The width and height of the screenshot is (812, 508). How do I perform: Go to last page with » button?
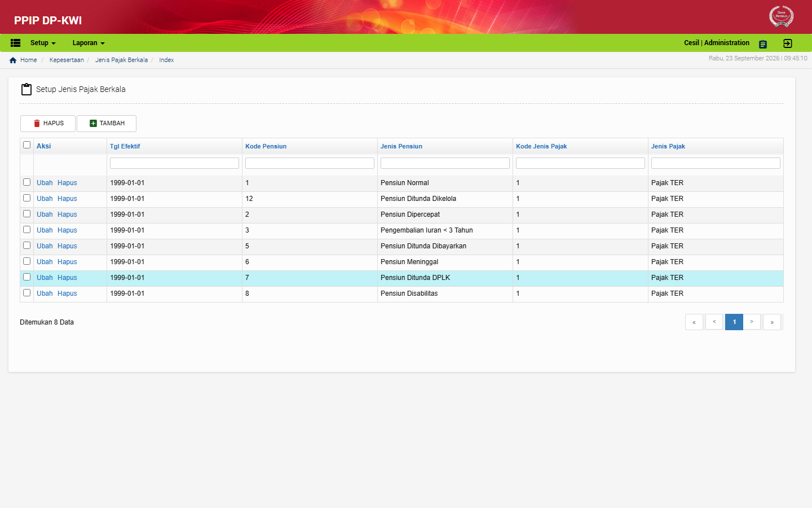point(772,322)
